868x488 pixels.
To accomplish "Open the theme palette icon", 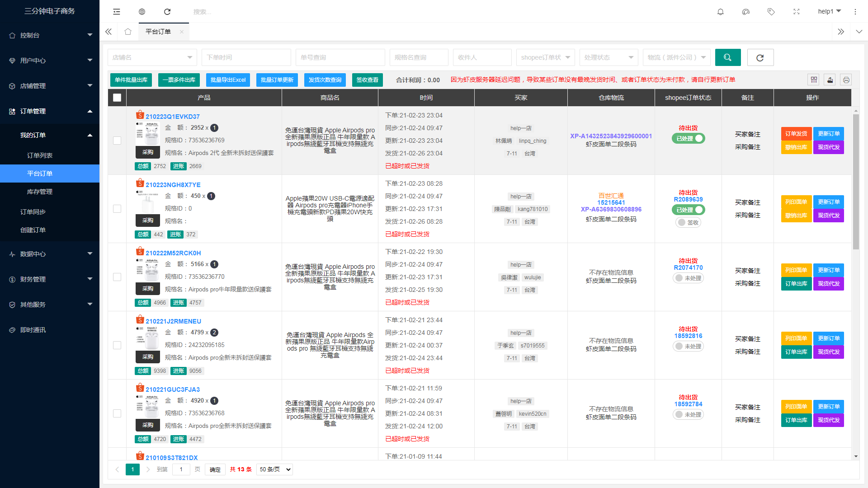I will [x=746, y=12].
